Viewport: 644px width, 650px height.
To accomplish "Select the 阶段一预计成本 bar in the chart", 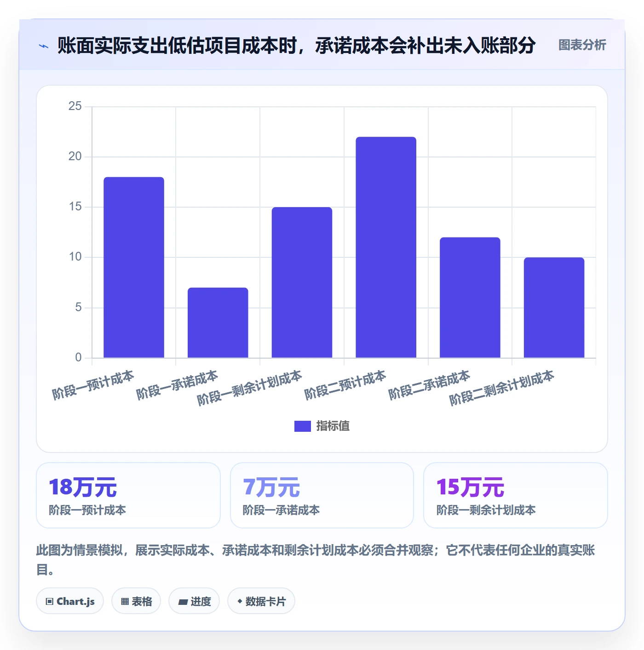I will click(134, 267).
